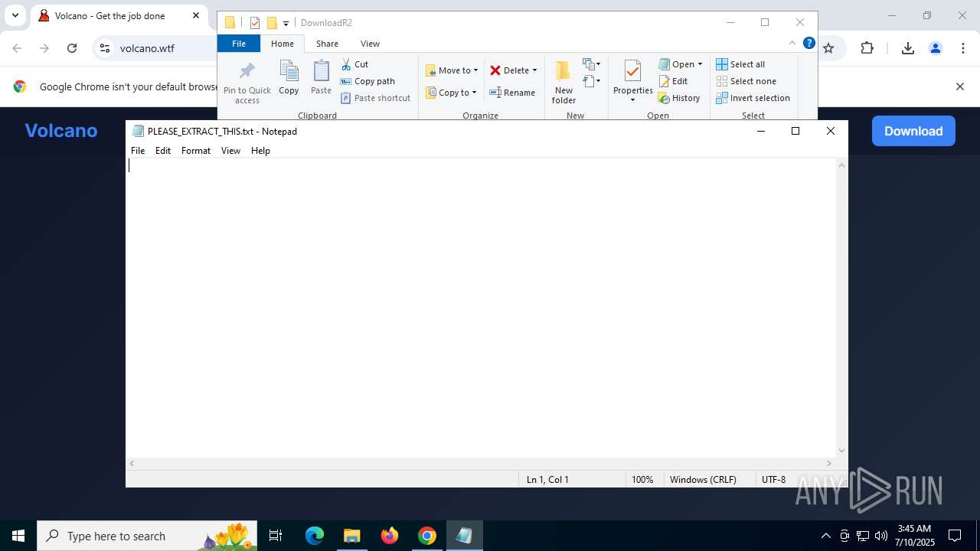Click the Properties icon in Explorer ribbon
This screenshot has width=980, height=551.
pyautogui.click(x=632, y=71)
